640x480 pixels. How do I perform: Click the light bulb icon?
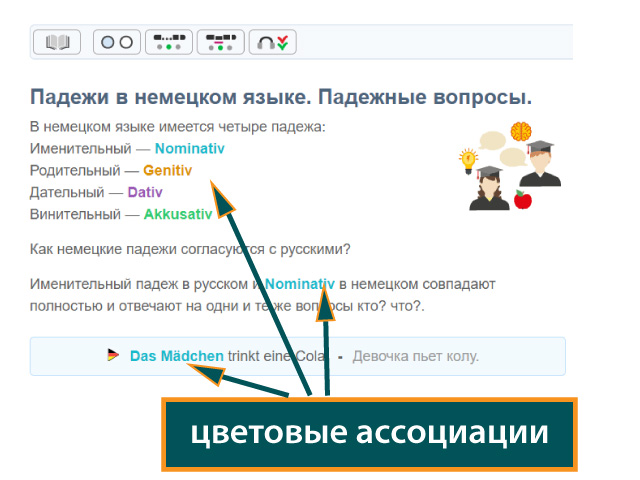[468, 158]
